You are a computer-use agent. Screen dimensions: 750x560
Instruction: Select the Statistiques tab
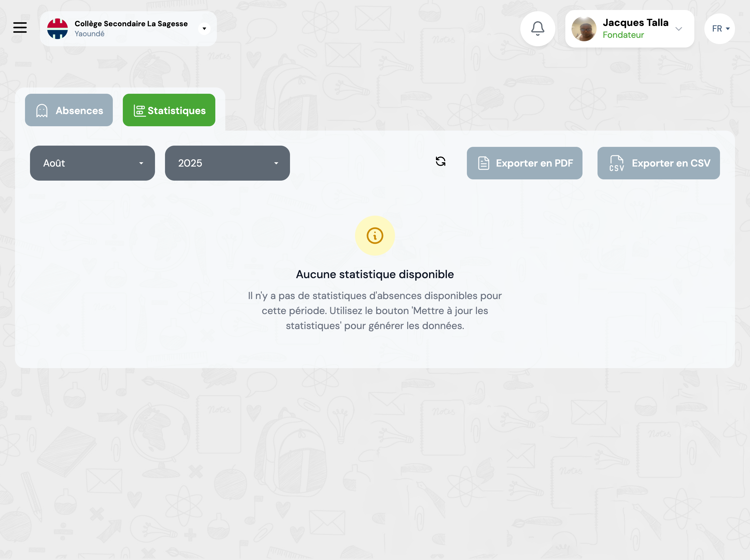click(x=169, y=110)
